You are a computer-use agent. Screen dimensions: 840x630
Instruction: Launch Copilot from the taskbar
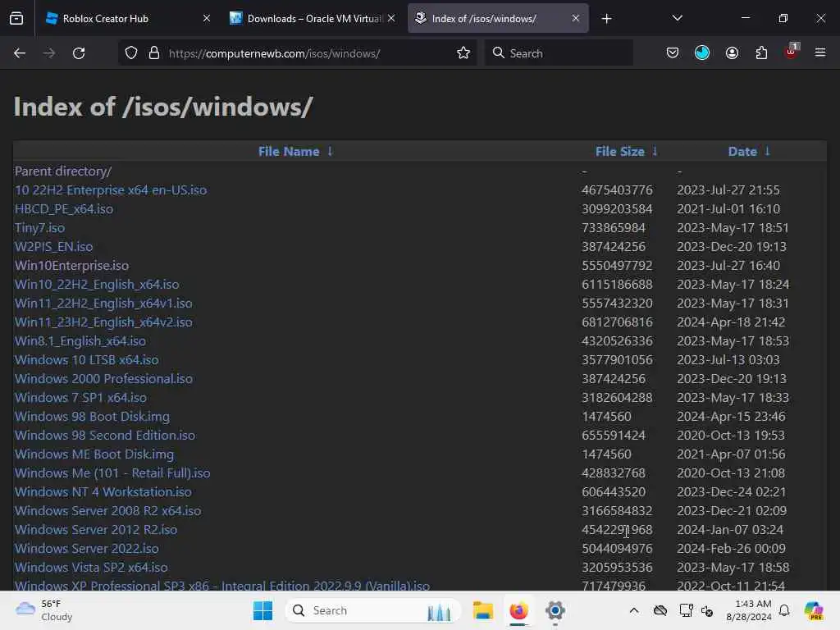coord(814,610)
